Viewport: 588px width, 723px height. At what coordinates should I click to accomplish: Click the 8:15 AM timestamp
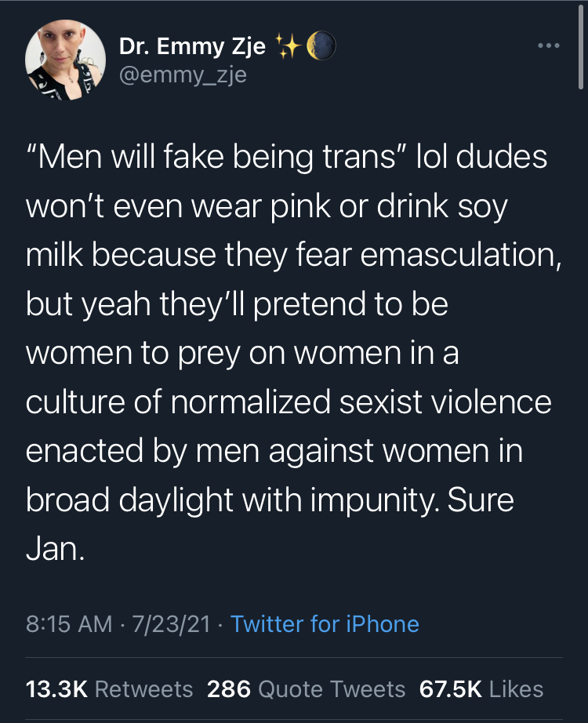[69, 623]
